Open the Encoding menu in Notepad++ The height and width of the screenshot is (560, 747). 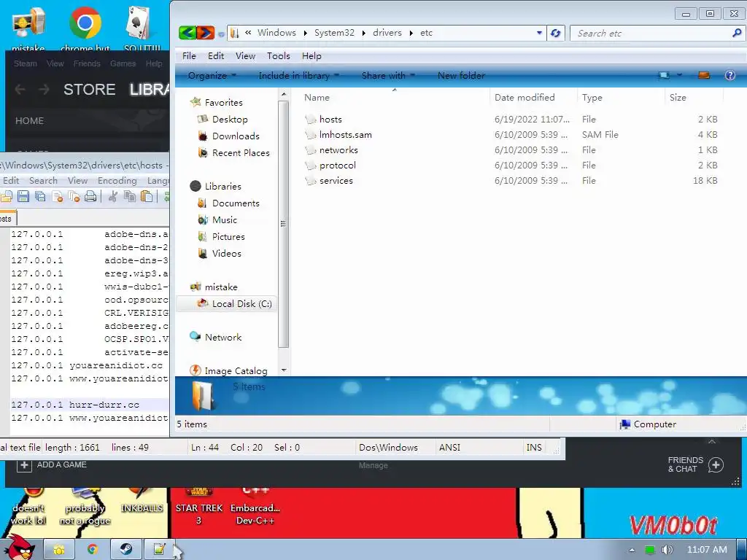tap(117, 181)
